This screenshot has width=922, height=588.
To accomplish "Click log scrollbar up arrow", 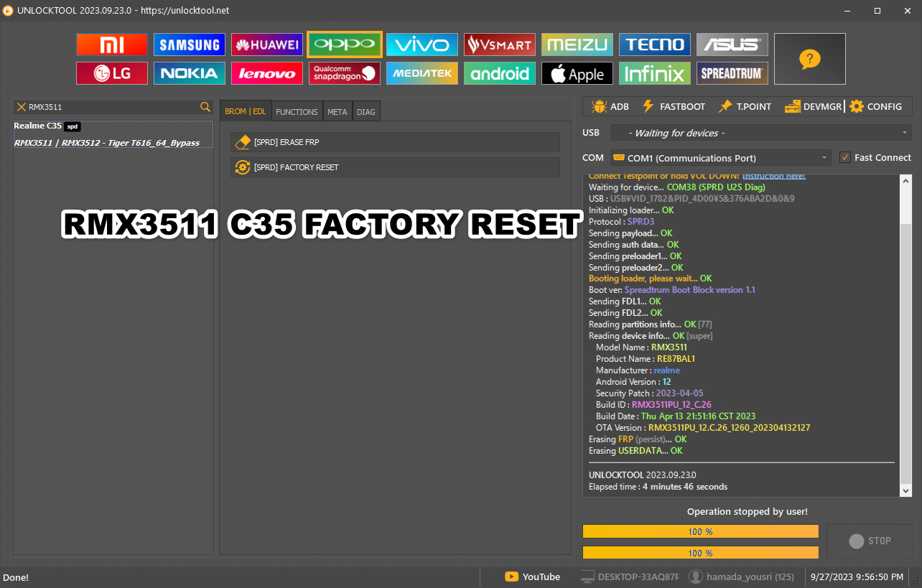I will tap(905, 180).
